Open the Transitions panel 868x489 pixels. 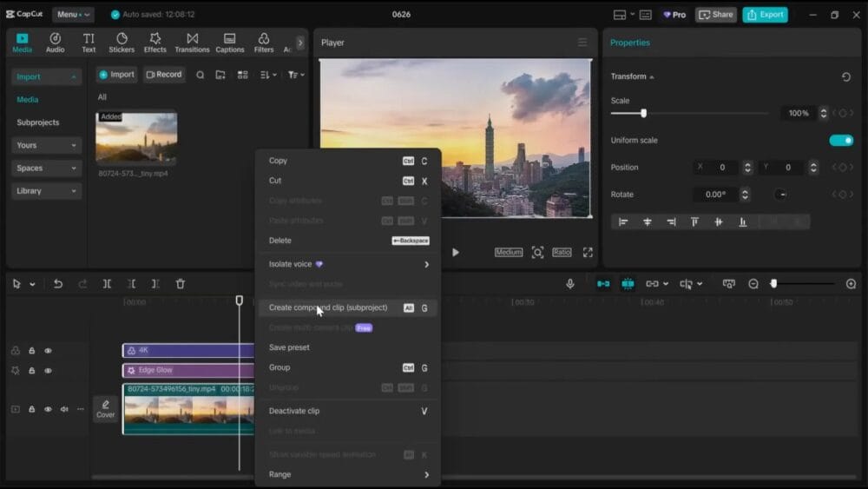click(192, 43)
